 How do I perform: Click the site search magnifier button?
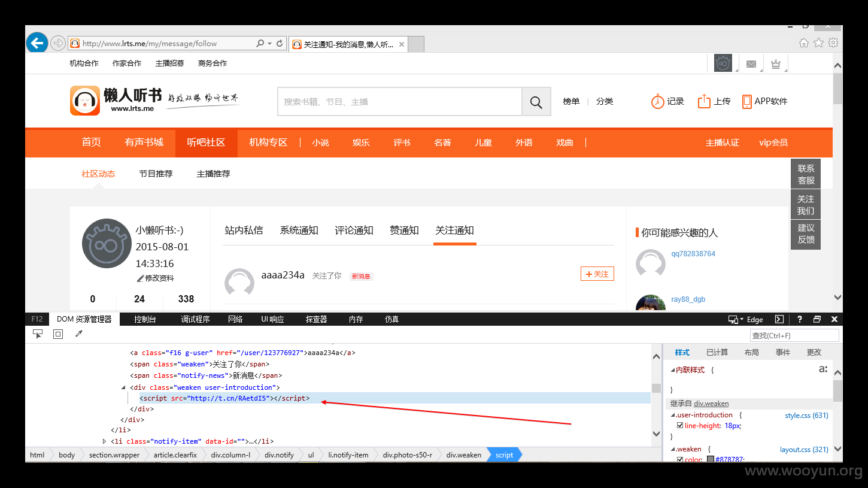point(536,102)
